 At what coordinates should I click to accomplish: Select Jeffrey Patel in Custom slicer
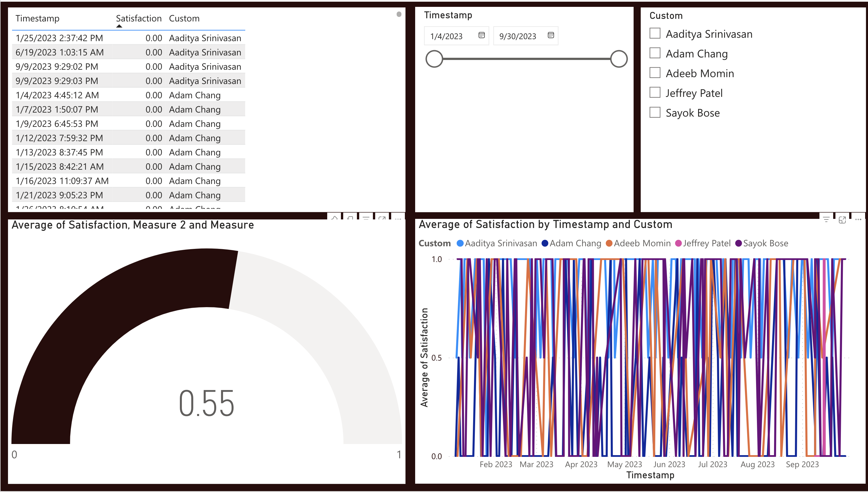point(655,93)
